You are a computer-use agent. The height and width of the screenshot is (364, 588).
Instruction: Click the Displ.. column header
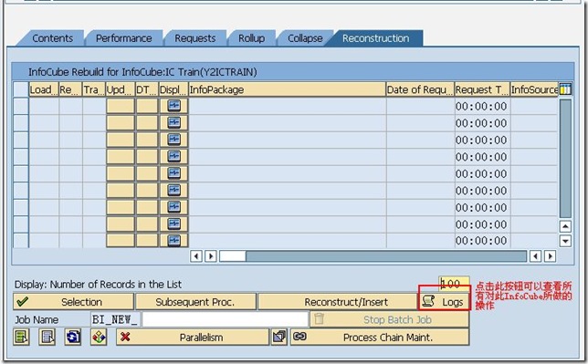coord(173,89)
